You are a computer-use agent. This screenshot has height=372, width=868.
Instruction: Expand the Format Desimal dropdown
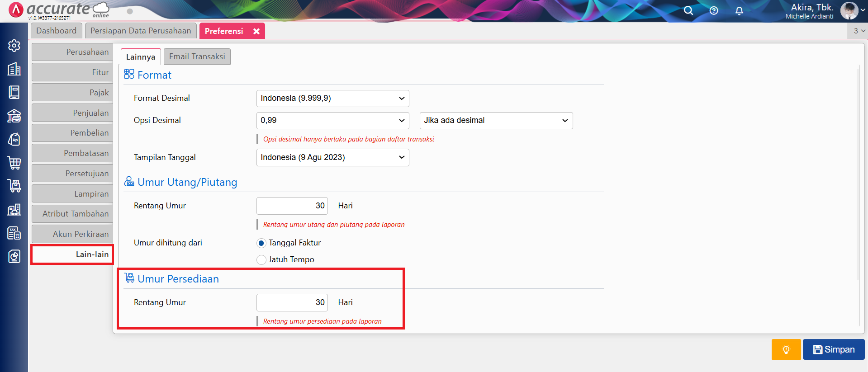click(x=332, y=99)
